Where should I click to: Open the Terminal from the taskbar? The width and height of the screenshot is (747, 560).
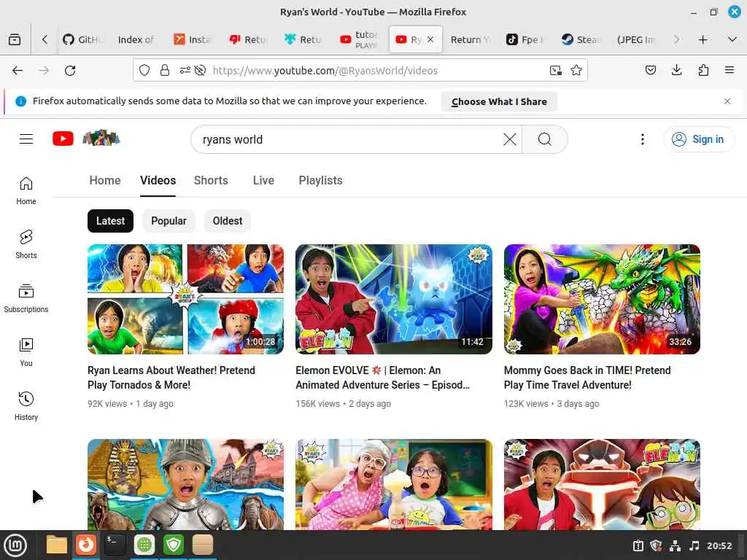point(115,545)
